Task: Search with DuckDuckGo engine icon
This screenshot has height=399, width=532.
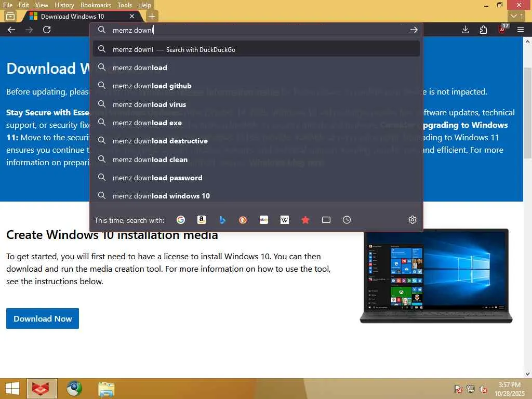Action: (243, 220)
